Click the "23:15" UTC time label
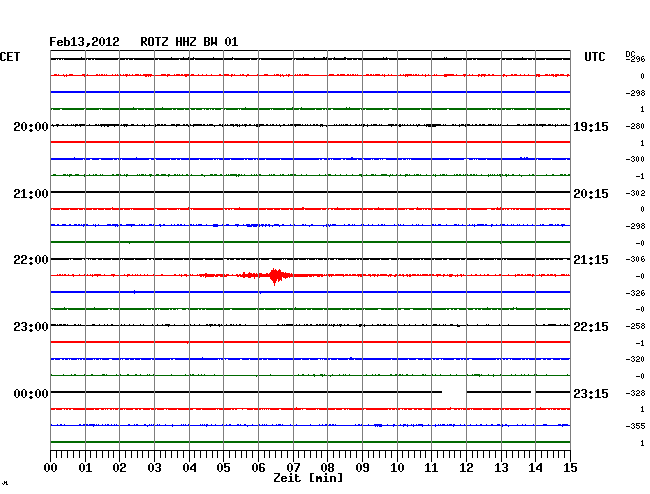The width and height of the screenshot is (650, 494). click(591, 393)
